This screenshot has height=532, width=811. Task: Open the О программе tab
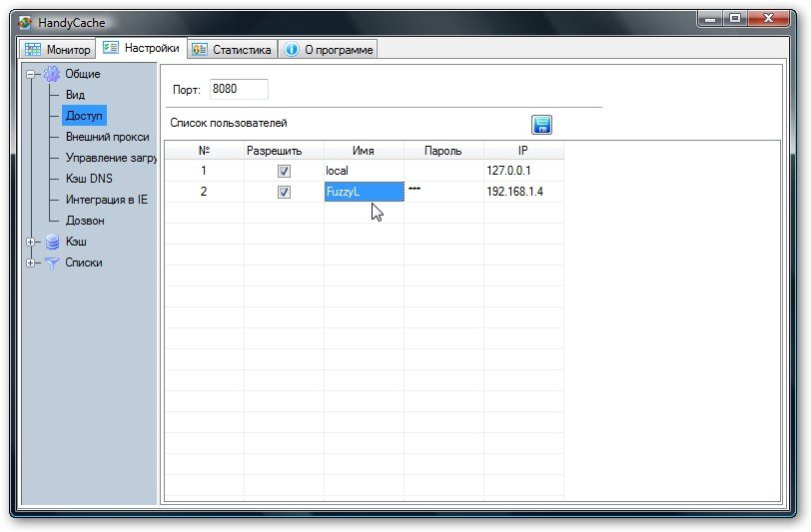328,50
